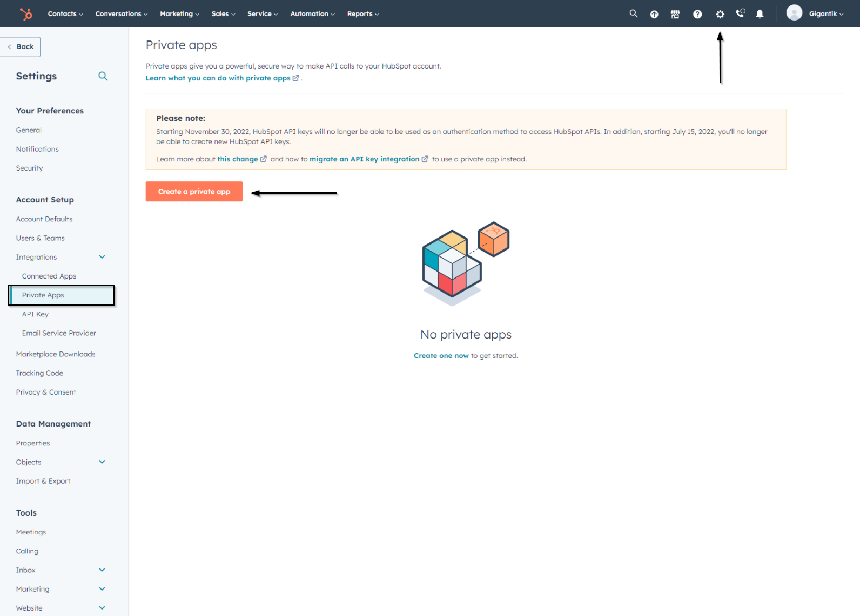Open Learn what you can do link
Screen dimensions: 860x616
pyautogui.click(x=221, y=78)
